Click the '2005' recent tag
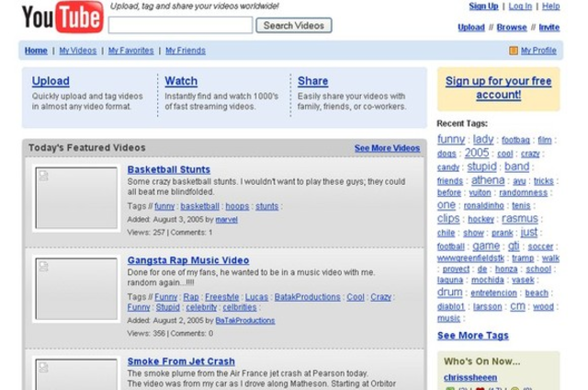 [x=477, y=153]
